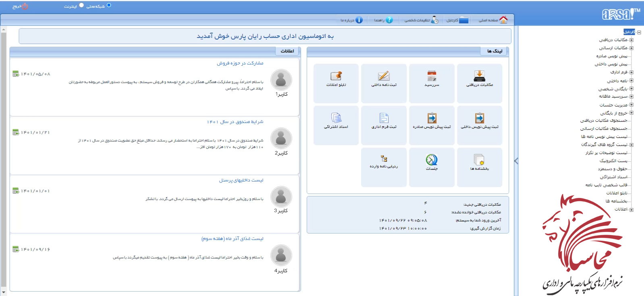The image size is (644, 296).
Task: Open the ثبت فرم اداری form icon
Action: click(x=384, y=118)
